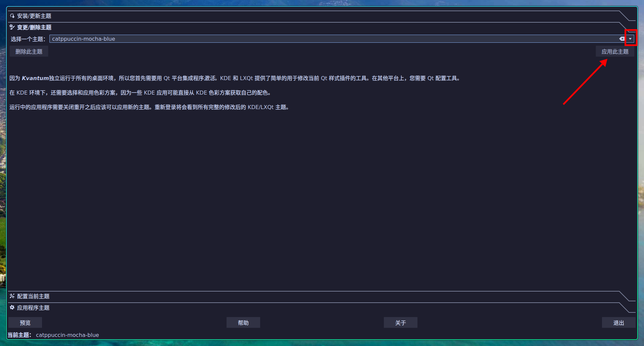Clear the theme name with the backspace icon
Image resolution: width=644 pixels, height=346 pixels.
coord(622,39)
